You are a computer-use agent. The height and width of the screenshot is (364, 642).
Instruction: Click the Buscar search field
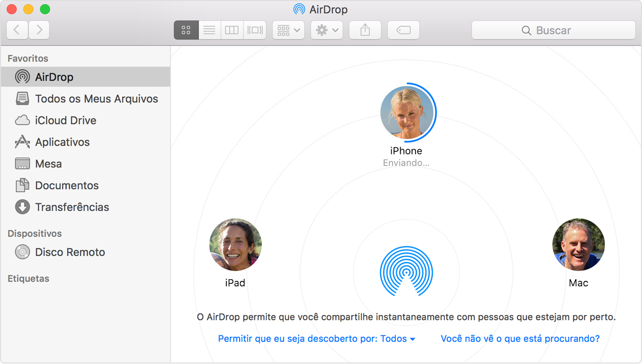(x=553, y=30)
